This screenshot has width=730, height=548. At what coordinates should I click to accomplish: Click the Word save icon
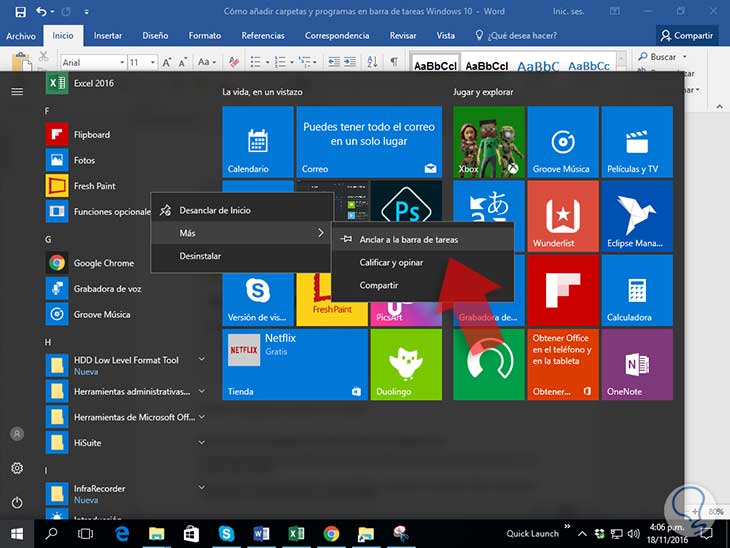pyautogui.click(x=20, y=12)
